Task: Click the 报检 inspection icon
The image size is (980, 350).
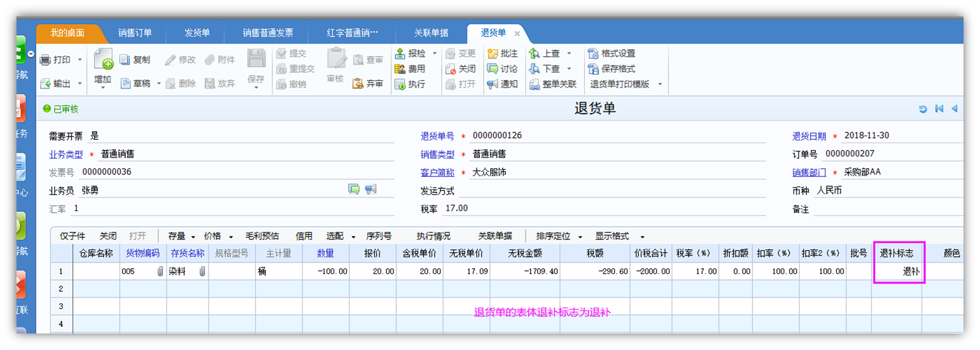Action: [400, 53]
